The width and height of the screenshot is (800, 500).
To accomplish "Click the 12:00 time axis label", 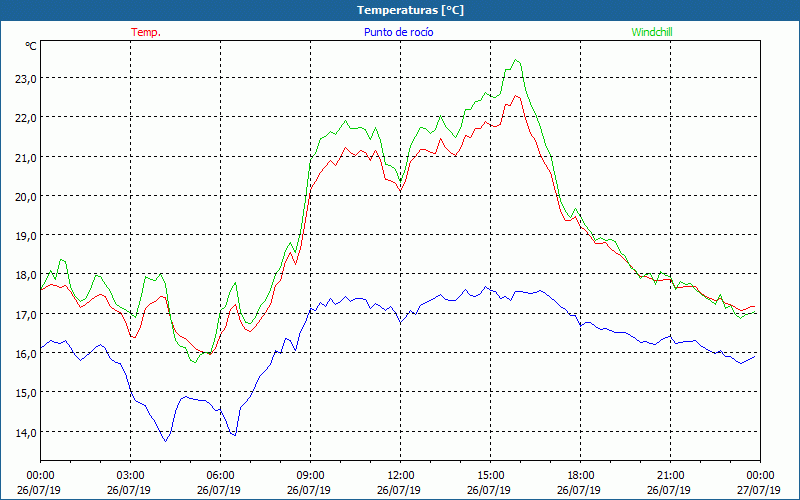I will [401, 476].
